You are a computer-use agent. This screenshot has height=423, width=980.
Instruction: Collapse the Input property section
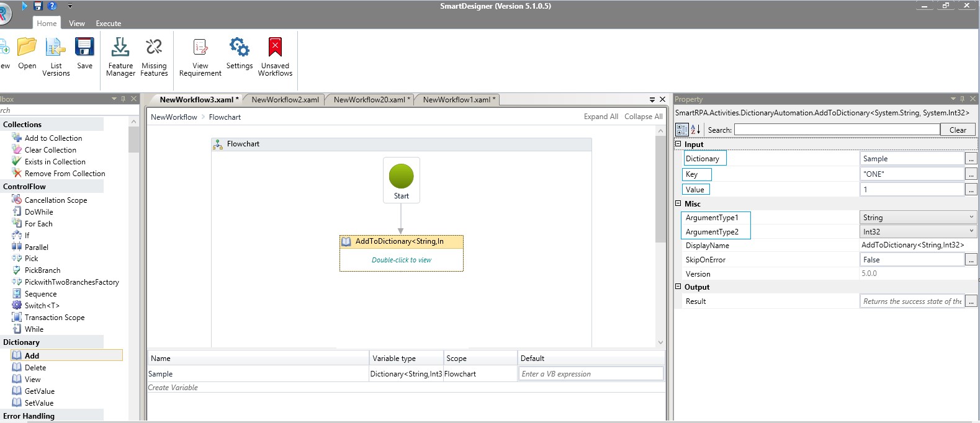tap(678, 144)
